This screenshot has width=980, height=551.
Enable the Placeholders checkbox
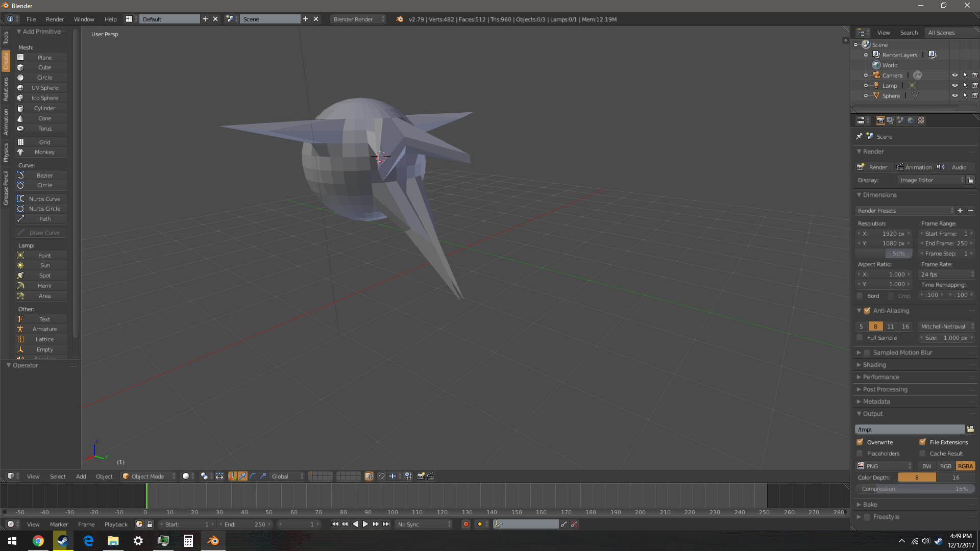tap(860, 453)
